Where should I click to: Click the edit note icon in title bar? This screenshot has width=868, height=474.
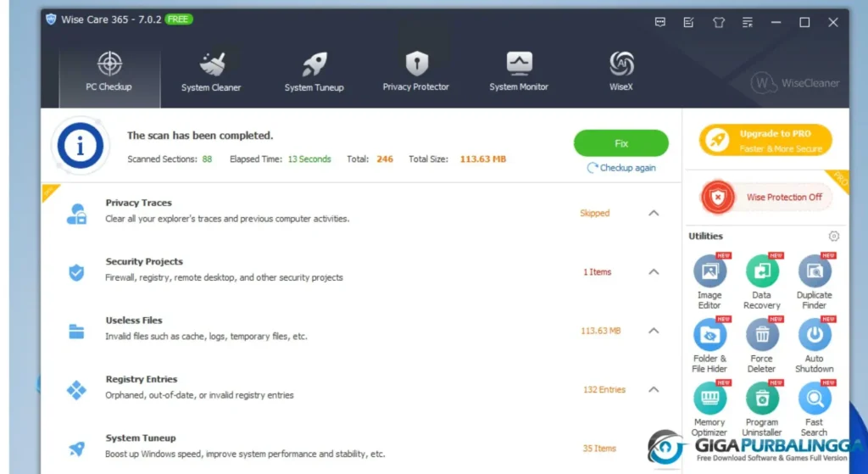tap(688, 22)
